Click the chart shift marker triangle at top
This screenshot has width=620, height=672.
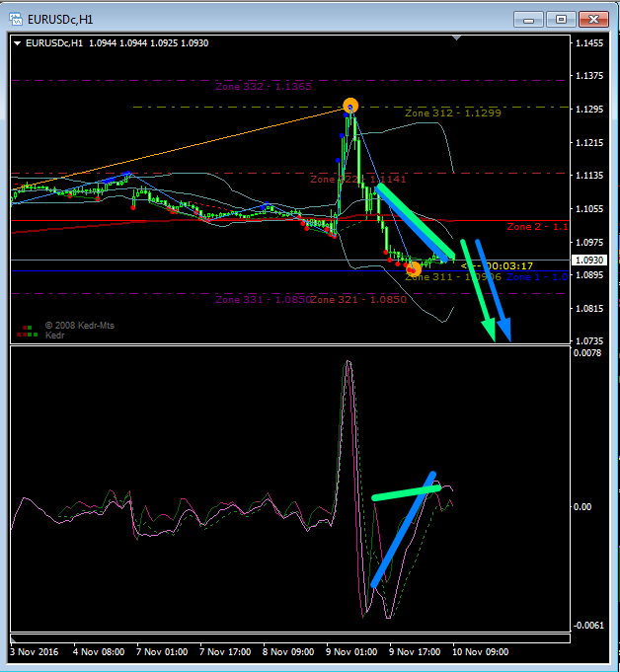coord(457,38)
